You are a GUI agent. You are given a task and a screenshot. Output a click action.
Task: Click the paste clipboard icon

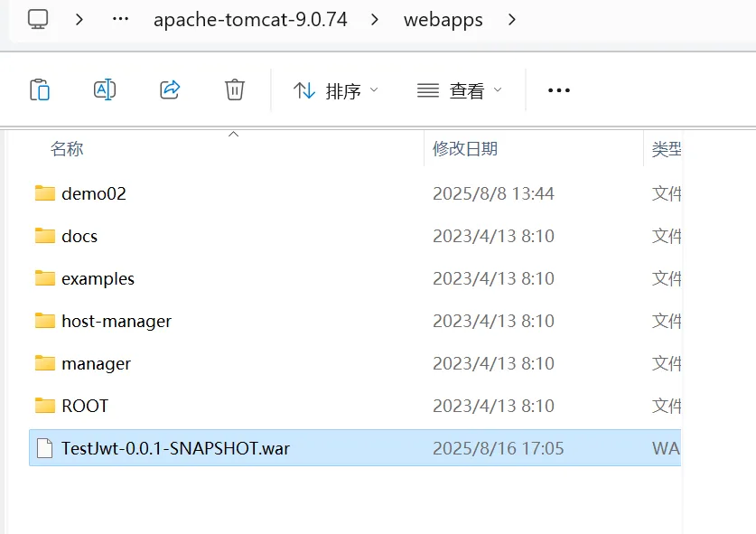pos(40,90)
